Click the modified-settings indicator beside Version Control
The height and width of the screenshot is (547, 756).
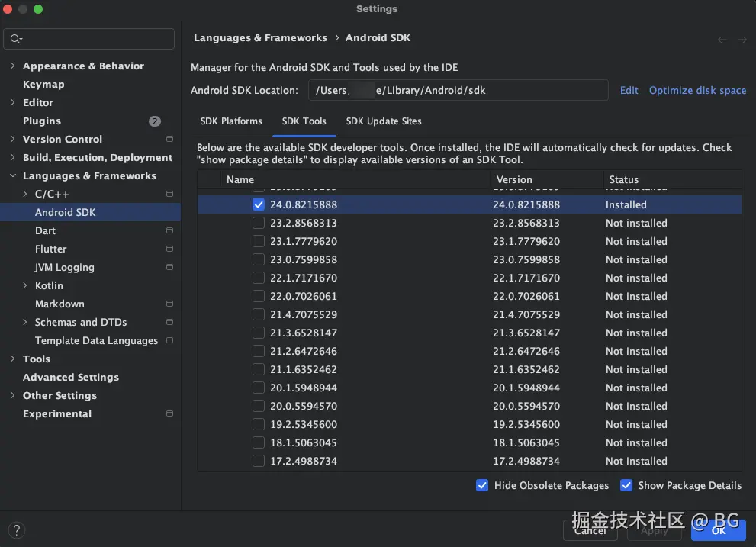point(169,139)
